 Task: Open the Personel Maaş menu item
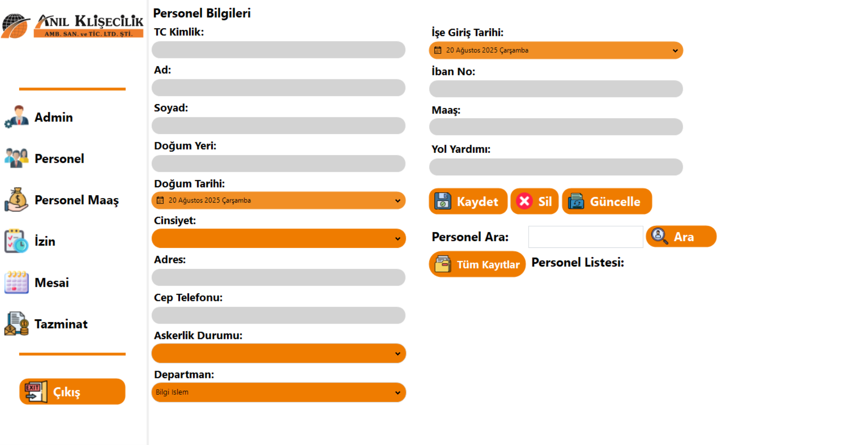pyautogui.click(x=76, y=200)
